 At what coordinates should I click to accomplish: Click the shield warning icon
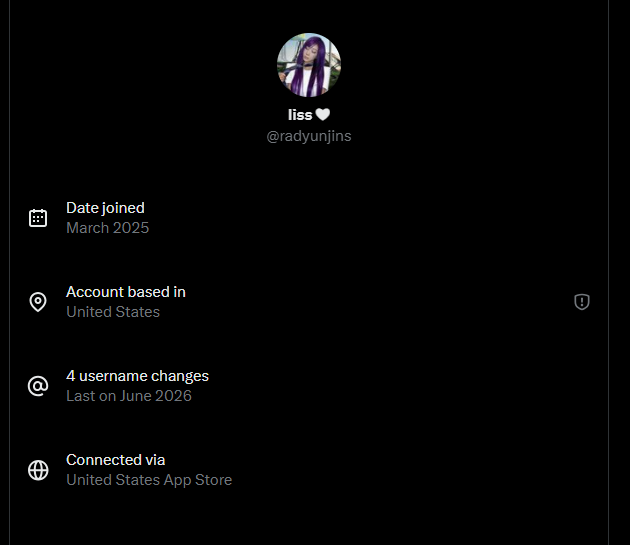(x=582, y=302)
